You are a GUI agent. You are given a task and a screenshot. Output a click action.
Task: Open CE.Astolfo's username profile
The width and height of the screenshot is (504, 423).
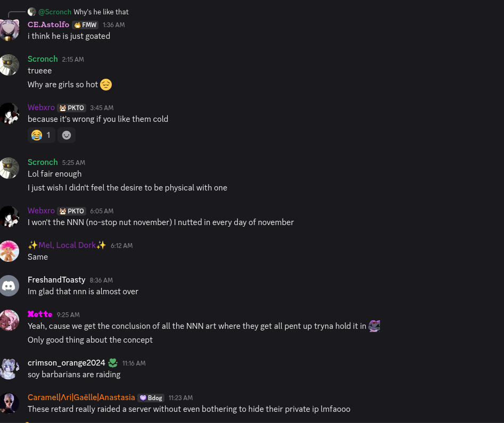[48, 24]
